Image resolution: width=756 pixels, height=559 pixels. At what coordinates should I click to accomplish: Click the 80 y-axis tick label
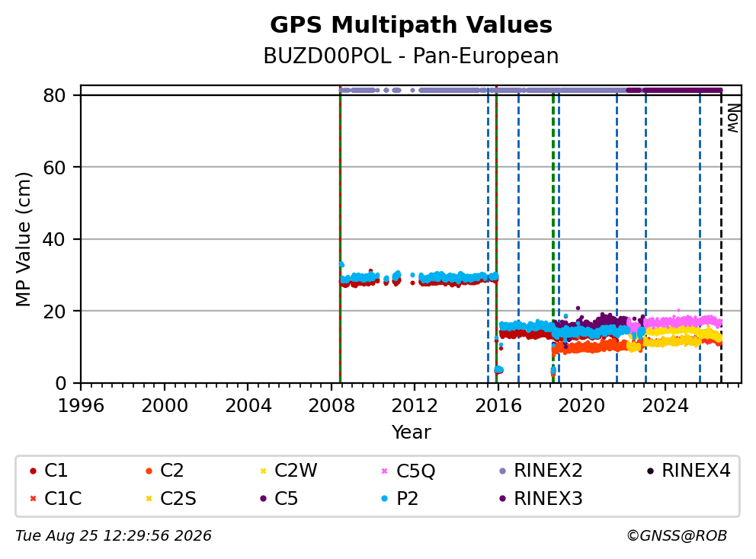tap(54, 95)
